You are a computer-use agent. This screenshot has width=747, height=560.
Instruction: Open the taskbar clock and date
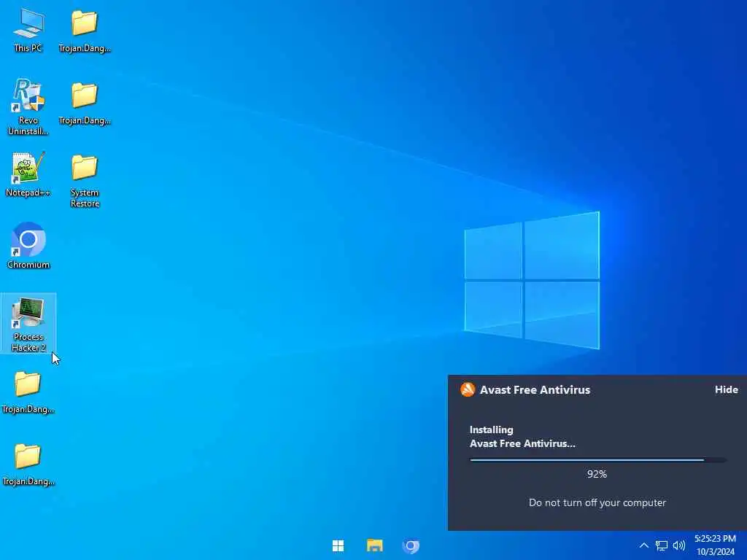point(715,545)
